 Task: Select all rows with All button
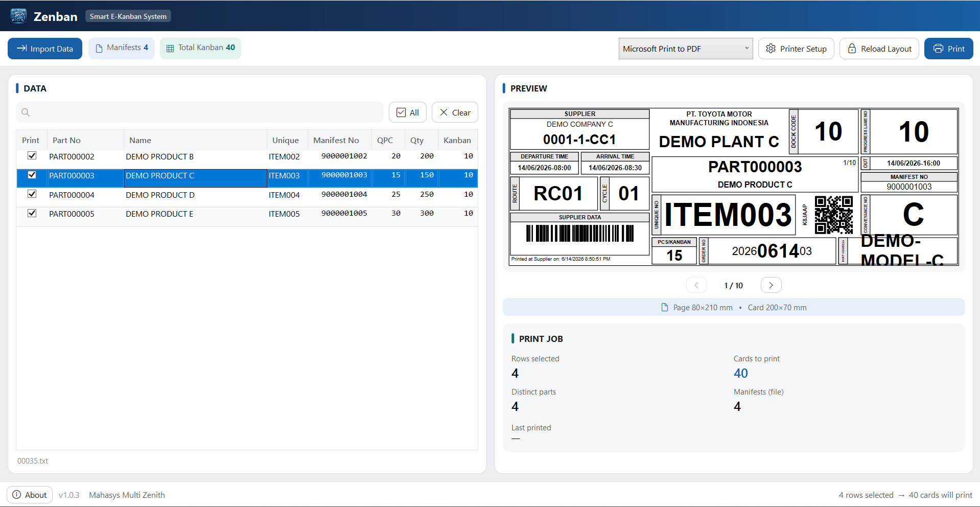tap(407, 112)
